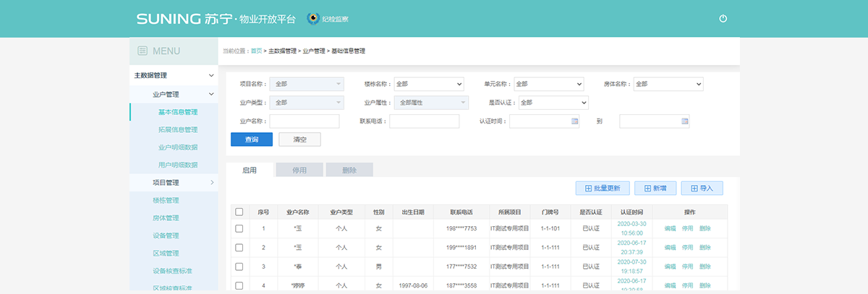Check the row 3 checkbox for 177****7532
Viewport: 868px width, 294px height.
pos(239,267)
